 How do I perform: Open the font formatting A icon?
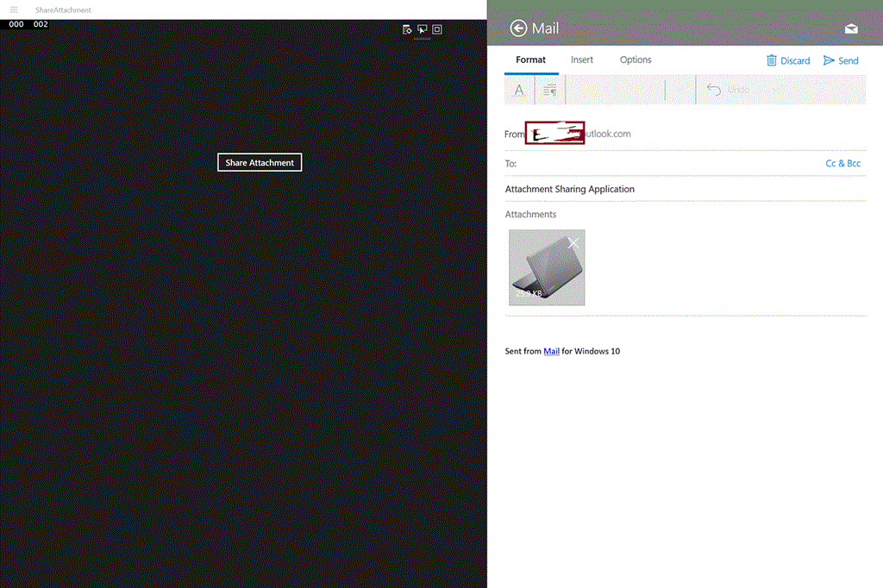518,90
